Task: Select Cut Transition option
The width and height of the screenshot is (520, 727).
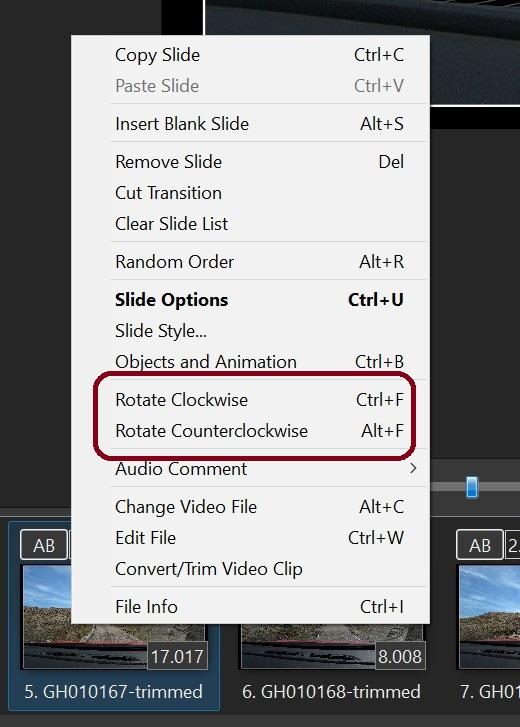Action: click(x=250, y=193)
